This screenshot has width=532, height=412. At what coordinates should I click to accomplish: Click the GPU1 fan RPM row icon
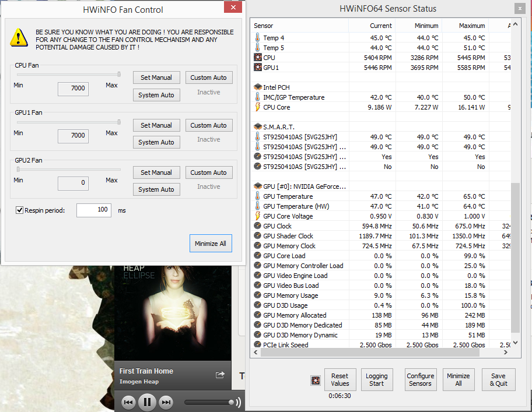click(x=257, y=68)
